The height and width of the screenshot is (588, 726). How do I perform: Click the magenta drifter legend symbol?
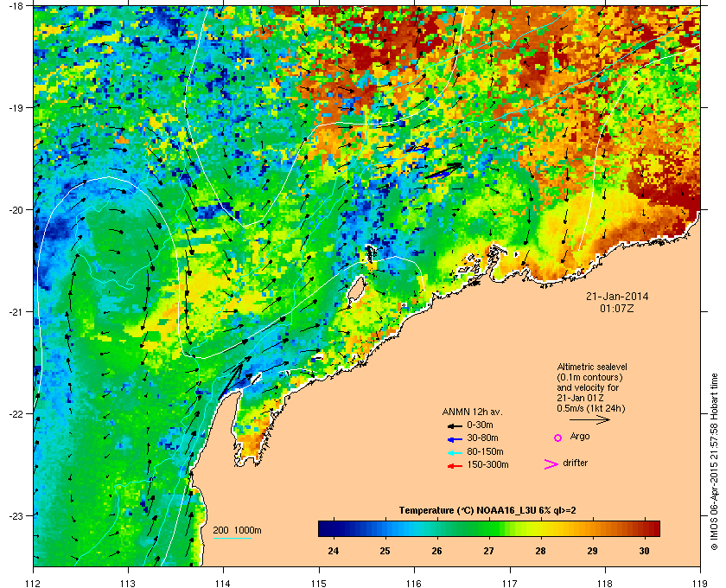[x=551, y=464]
